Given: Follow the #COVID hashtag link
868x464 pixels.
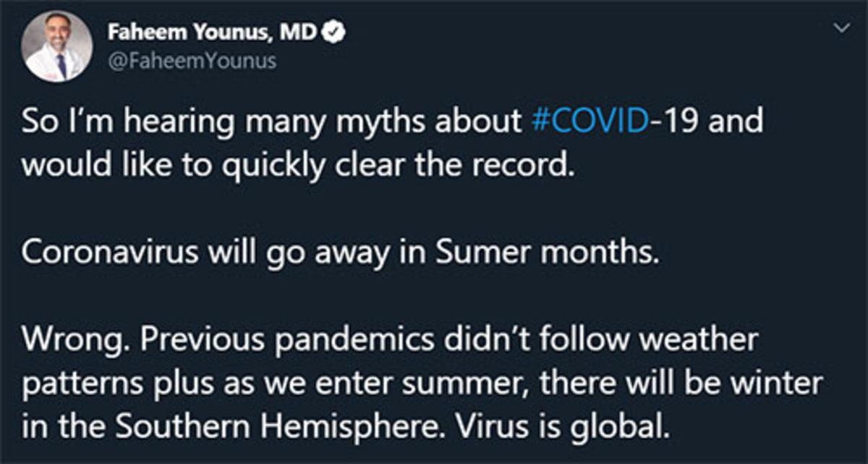Looking at the screenshot, I should pos(588,122).
